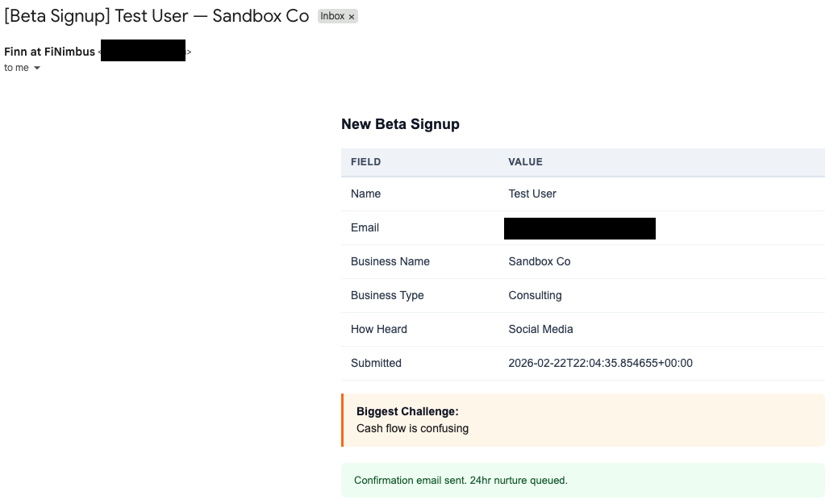The height and width of the screenshot is (504, 838).
Task: Click the VALUE column header
Action: 525,161
